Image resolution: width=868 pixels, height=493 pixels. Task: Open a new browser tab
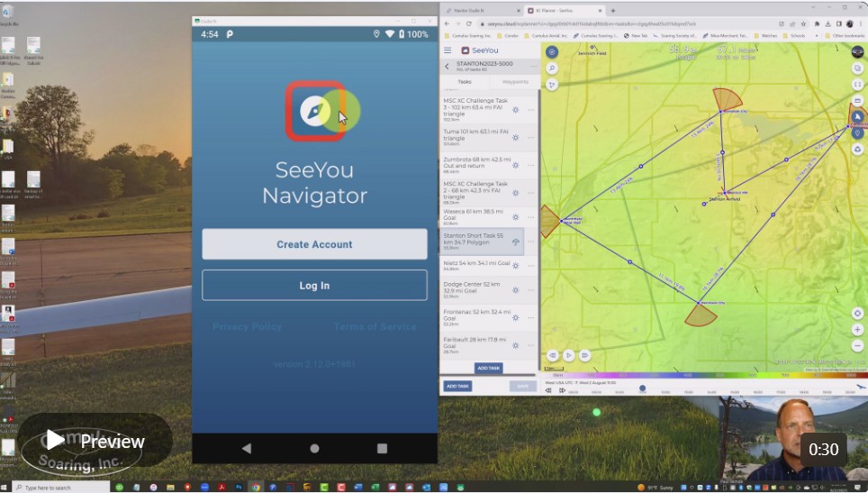tap(613, 11)
